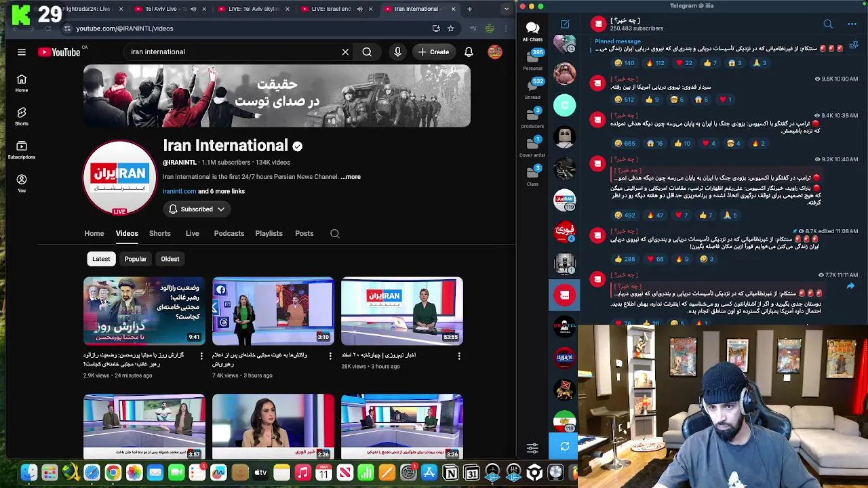
Task: Search within the Telegram channel
Action: coord(828,24)
